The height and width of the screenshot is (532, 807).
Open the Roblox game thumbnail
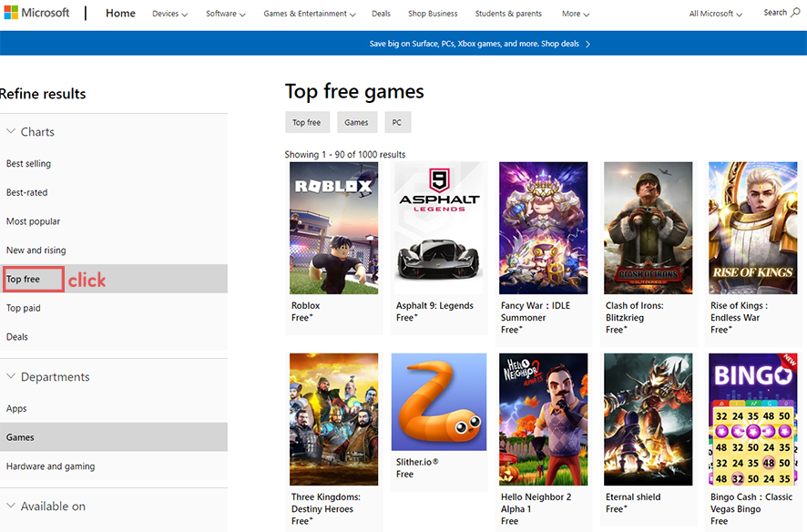point(333,228)
